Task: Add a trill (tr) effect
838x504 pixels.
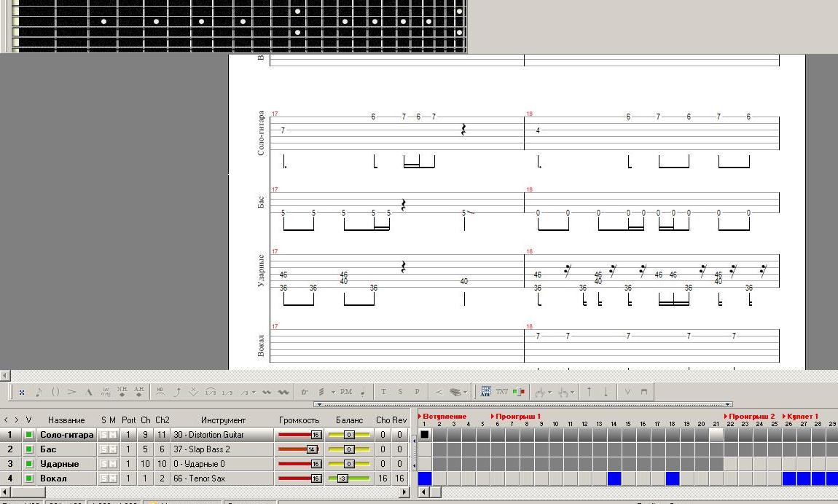Action: pyautogui.click(x=304, y=392)
